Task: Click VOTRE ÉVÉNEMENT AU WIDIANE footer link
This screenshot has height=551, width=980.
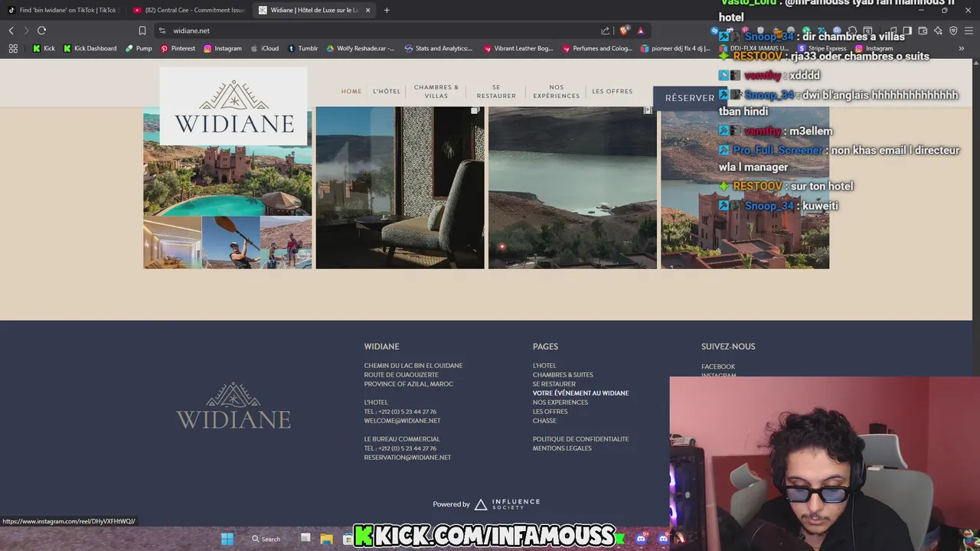Action: 580,393
